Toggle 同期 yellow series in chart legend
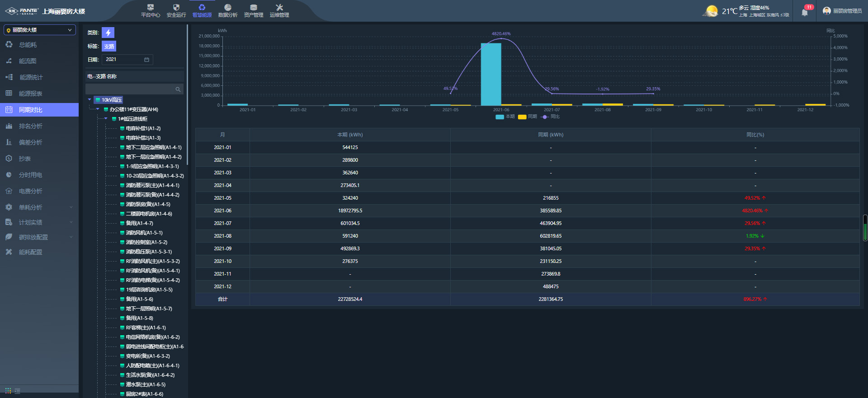The width and height of the screenshot is (868, 398). click(527, 117)
